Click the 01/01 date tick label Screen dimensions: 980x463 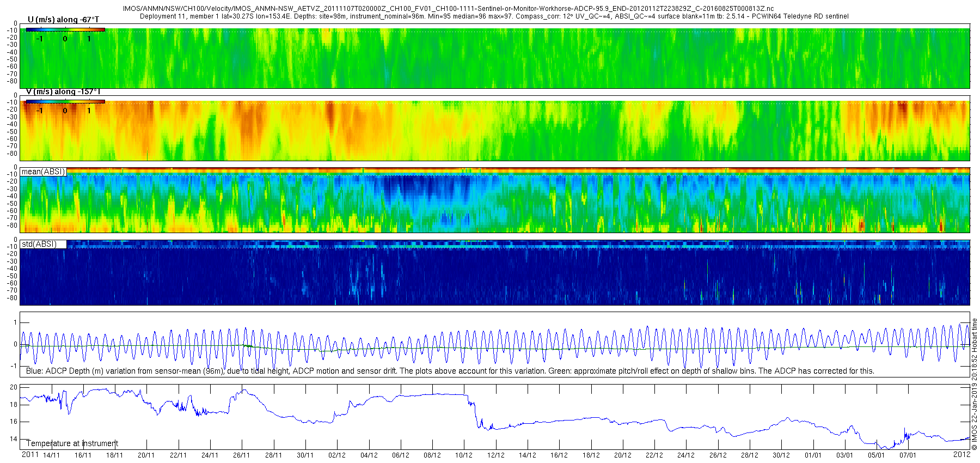pyautogui.click(x=813, y=455)
